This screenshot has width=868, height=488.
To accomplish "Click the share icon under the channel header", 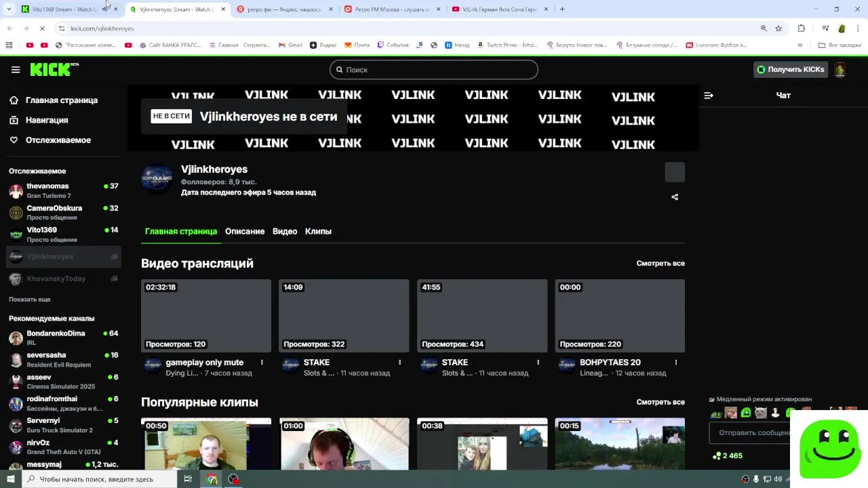I will (x=675, y=197).
